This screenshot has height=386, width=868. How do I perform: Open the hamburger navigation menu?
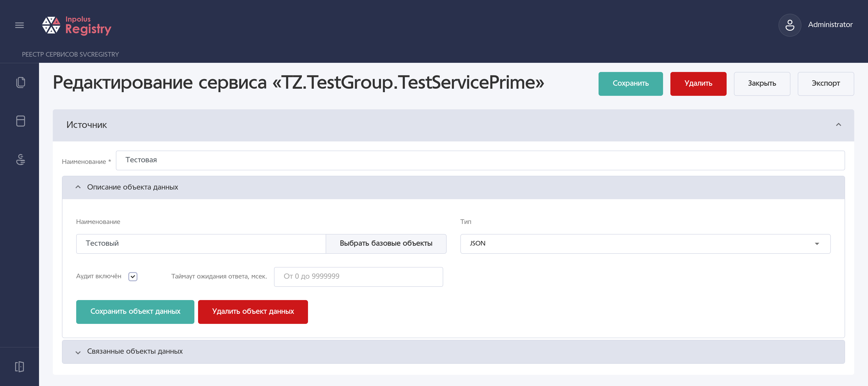pos(20,25)
